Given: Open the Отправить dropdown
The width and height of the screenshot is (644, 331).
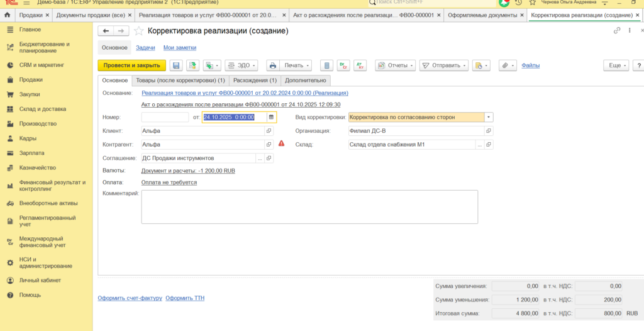Looking at the screenshot, I should (444, 65).
